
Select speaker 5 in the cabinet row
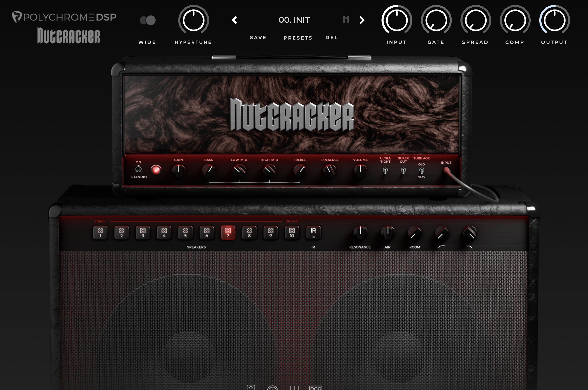(185, 233)
